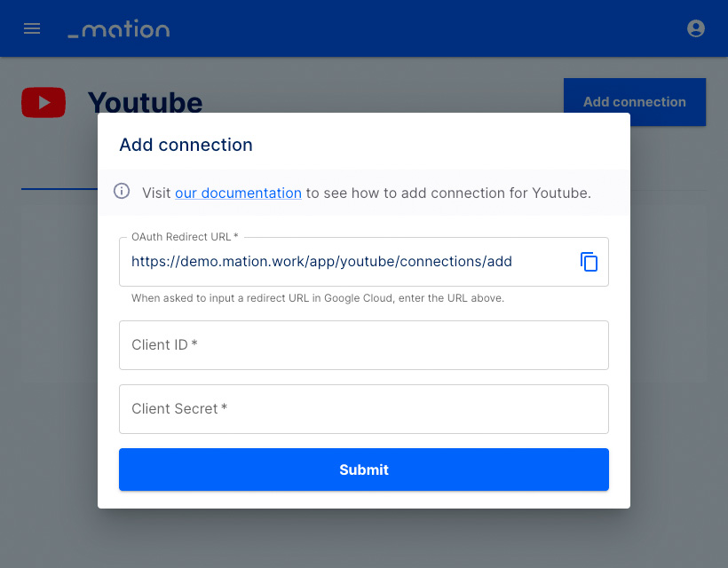Open the our documentation link
Image resolution: width=728 pixels, height=568 pixels.
point(238,193)
